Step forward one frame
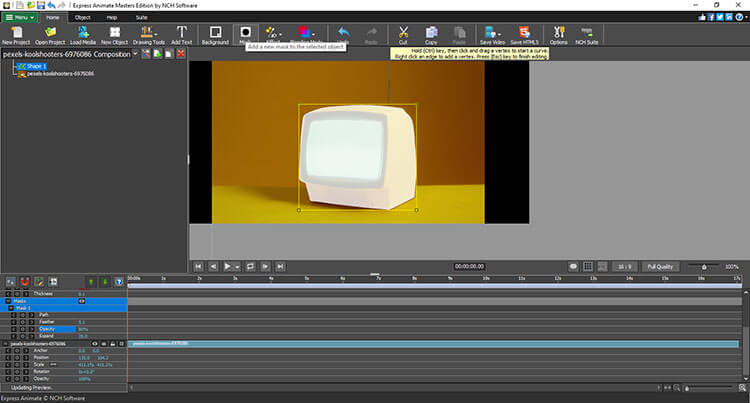 (265, 267)
